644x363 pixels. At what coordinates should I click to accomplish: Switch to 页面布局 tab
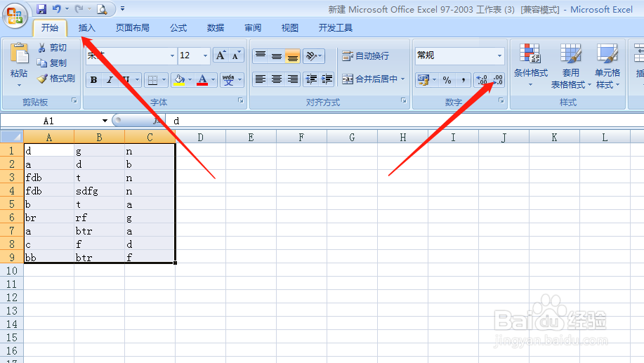132,28
